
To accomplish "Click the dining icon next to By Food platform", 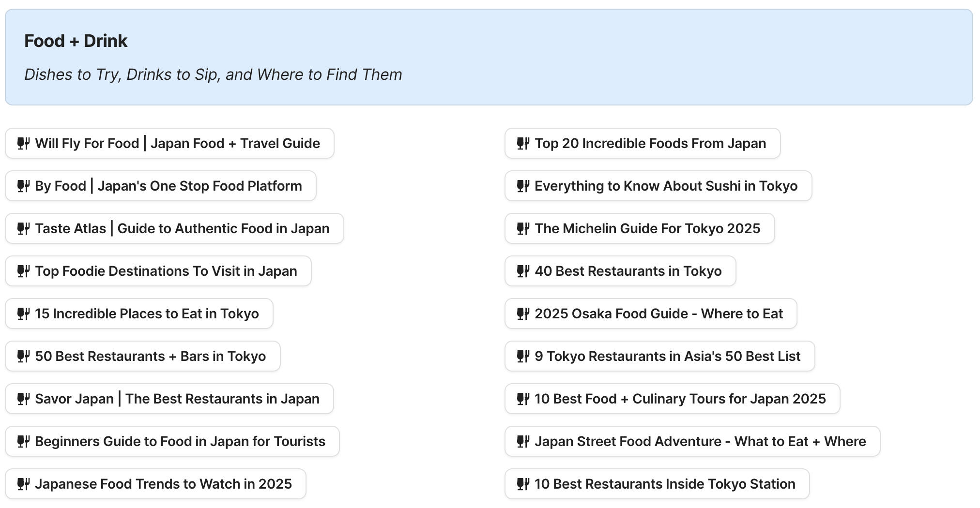I will coord(23,186).
